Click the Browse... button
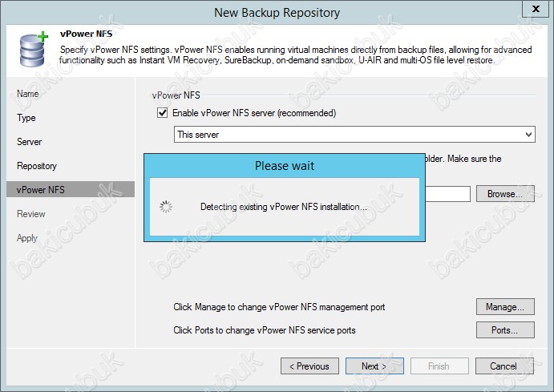554x392 pixels. pyautogui.click(x=505, y=194)
